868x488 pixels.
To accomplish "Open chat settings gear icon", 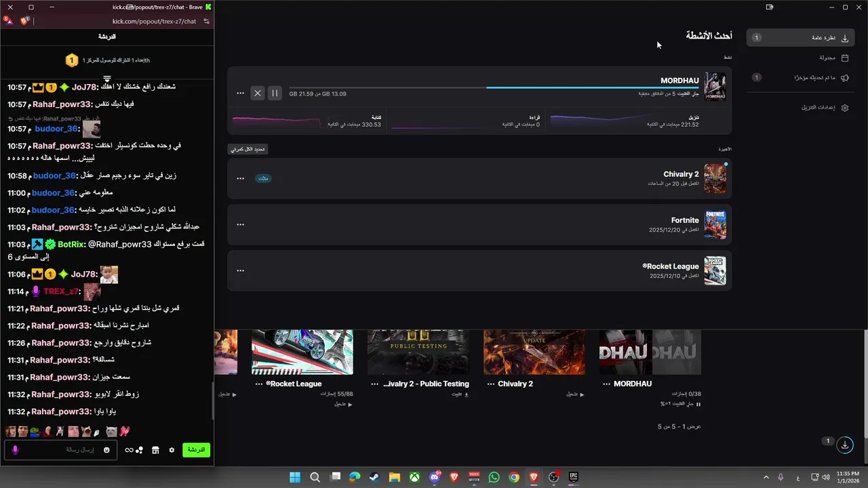I will click(172, 450).
